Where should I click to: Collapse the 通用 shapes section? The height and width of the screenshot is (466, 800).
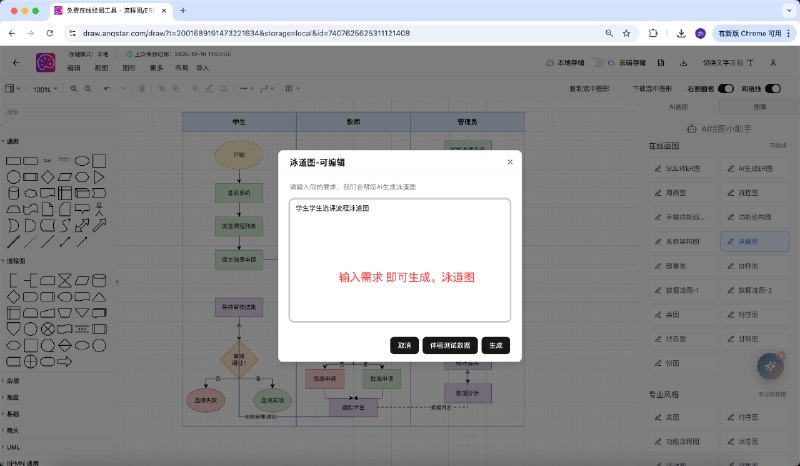(11, 141)
